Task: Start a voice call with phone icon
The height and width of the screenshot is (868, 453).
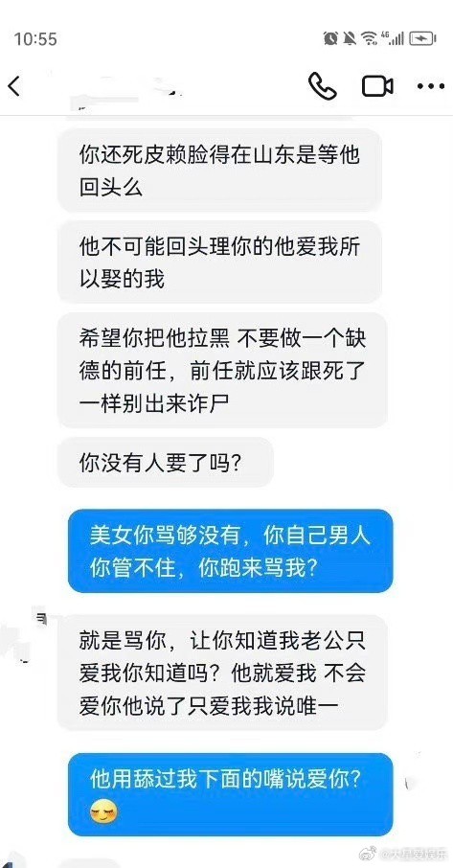Action: click(323, 86)
